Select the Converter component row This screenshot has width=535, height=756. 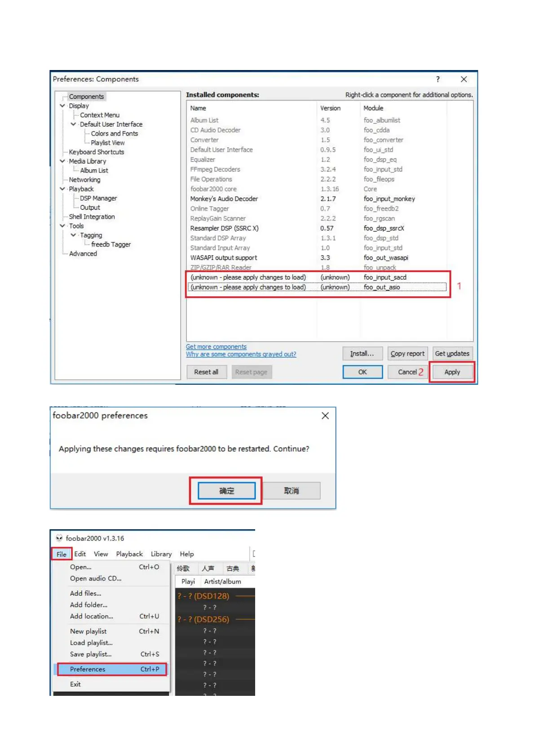click(317, 140)
